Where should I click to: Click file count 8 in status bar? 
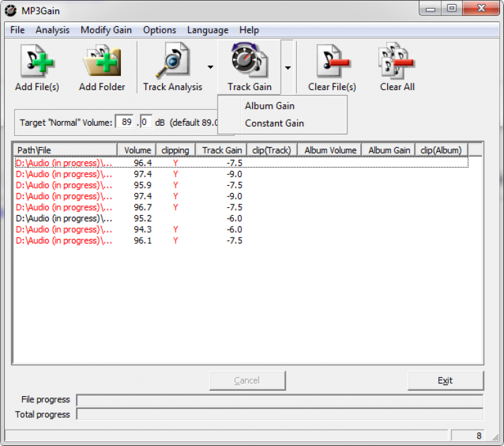click(x=478, y=436)
